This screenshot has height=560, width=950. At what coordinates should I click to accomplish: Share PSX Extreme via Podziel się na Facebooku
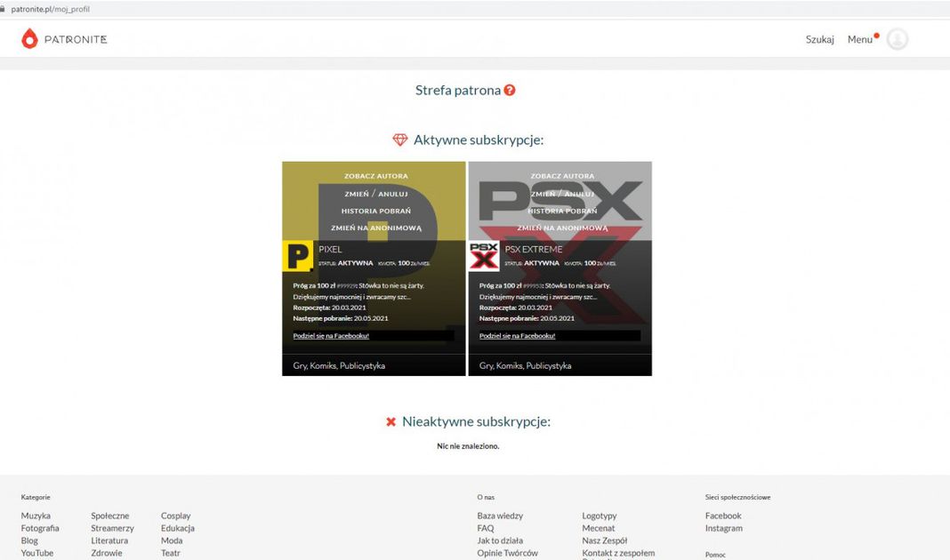point(517,336)
